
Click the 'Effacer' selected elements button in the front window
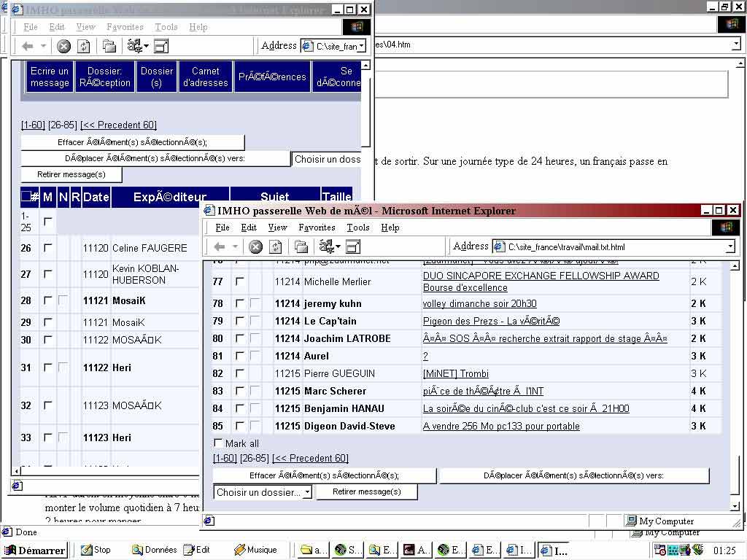point(325,475)
